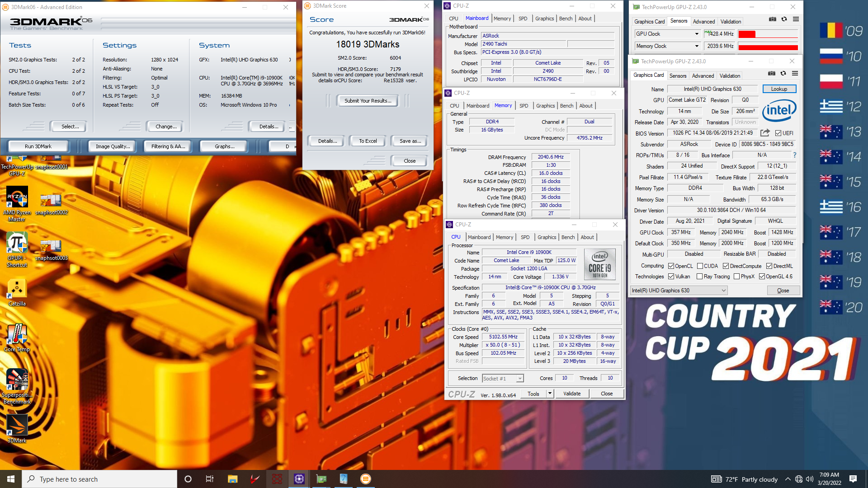Viewport: 868px width, 488px height.
Task: Open the Tools dropdown arrow in CPU-Z
Action: pyautogui.click(x=550, y=394)
